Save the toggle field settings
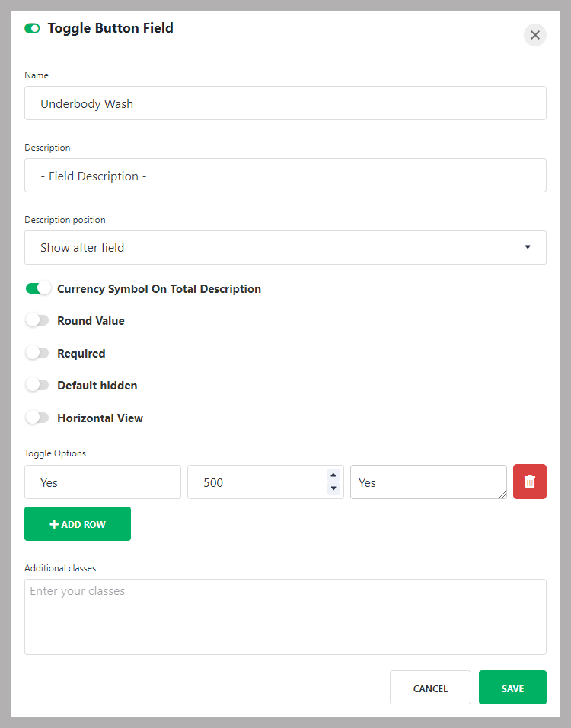The height and width of the screenshot is (728, 571). 512,688
